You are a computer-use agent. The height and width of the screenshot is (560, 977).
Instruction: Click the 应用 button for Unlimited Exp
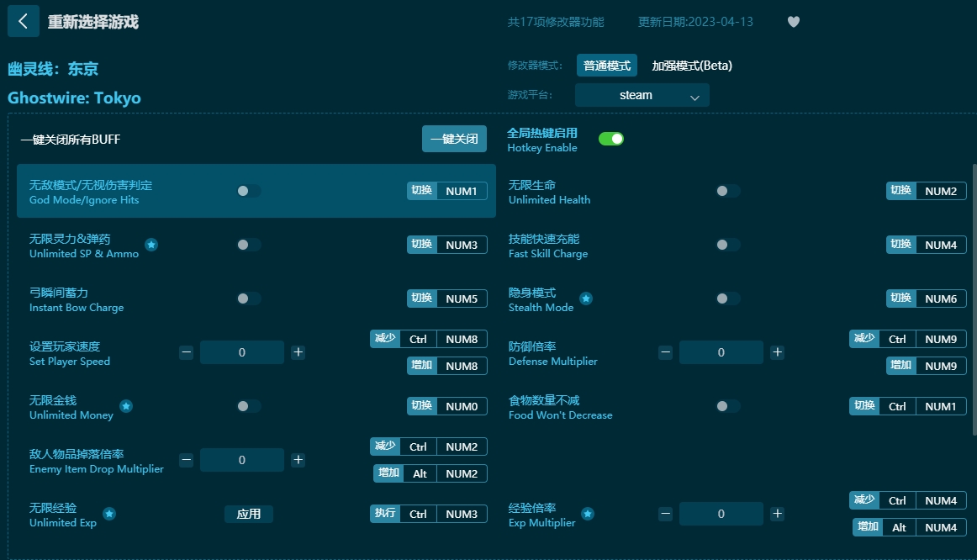[x=249, y=514]
